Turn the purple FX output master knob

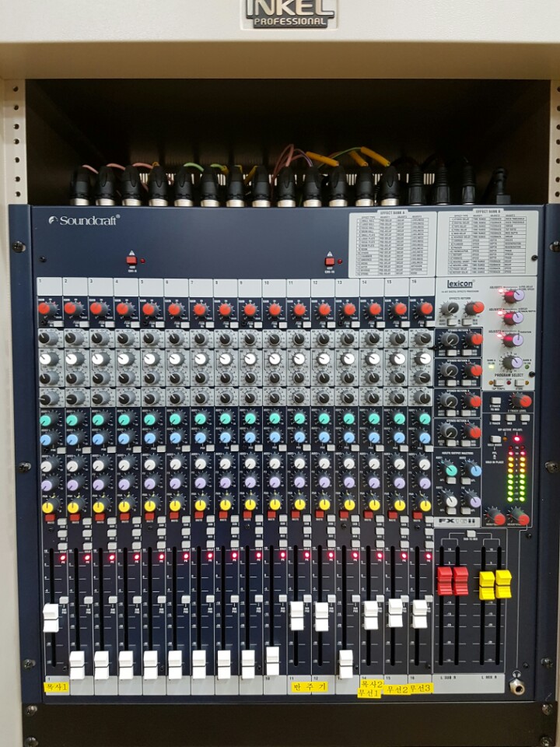tap(473, 500)
